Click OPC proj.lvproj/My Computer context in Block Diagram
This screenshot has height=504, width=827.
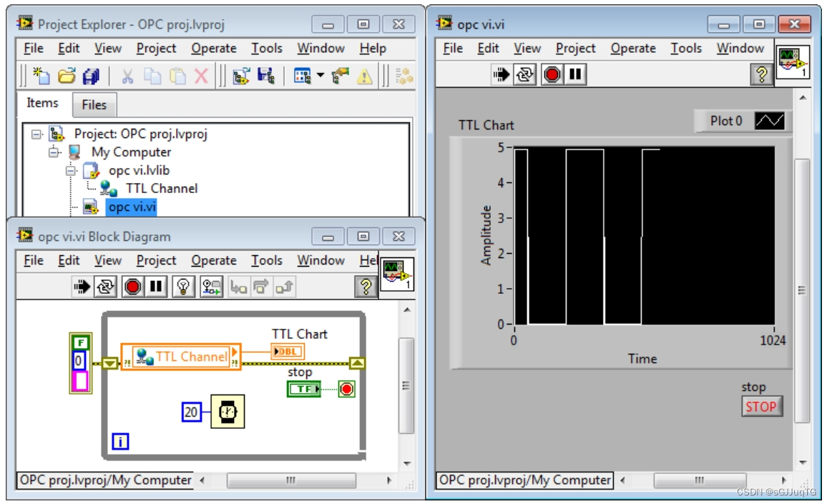point(105,480)
